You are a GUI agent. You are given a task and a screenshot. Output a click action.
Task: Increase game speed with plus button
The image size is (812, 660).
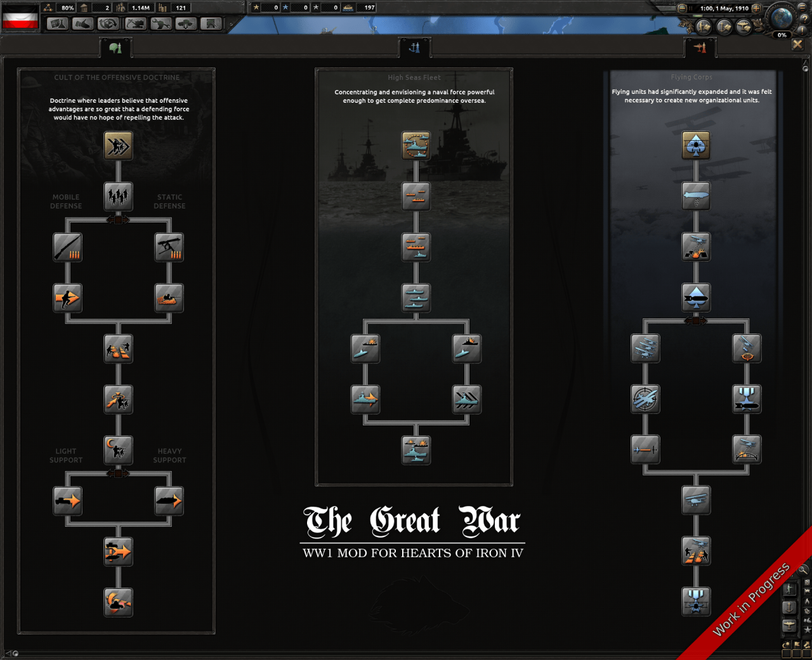pyautogui.click(x=756, y=8)
